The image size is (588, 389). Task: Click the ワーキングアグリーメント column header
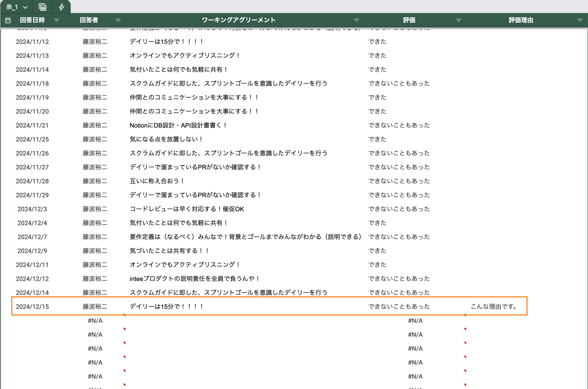239,20
